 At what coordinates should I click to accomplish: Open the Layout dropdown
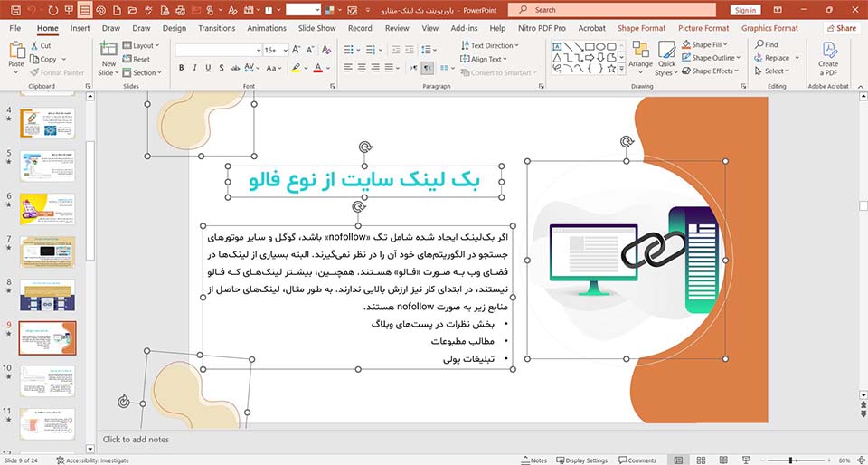141,46
